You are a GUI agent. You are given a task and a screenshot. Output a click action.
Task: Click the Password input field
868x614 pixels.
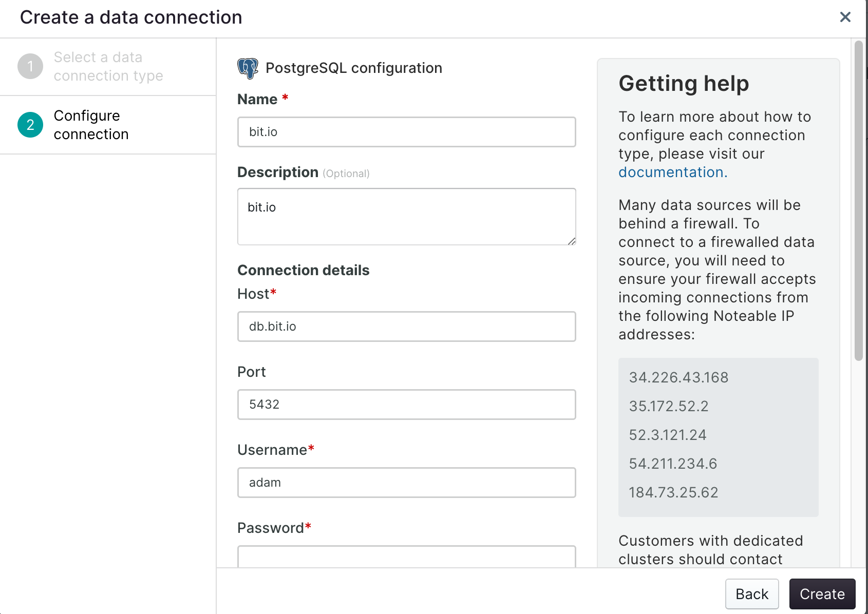pyautogui.click(x=406, y=557)
